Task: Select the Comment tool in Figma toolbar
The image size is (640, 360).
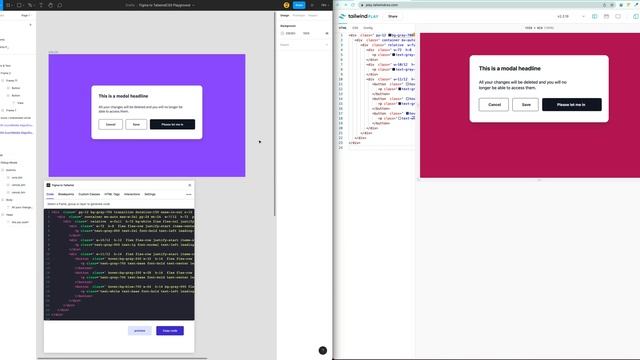Action: (60, 5)
